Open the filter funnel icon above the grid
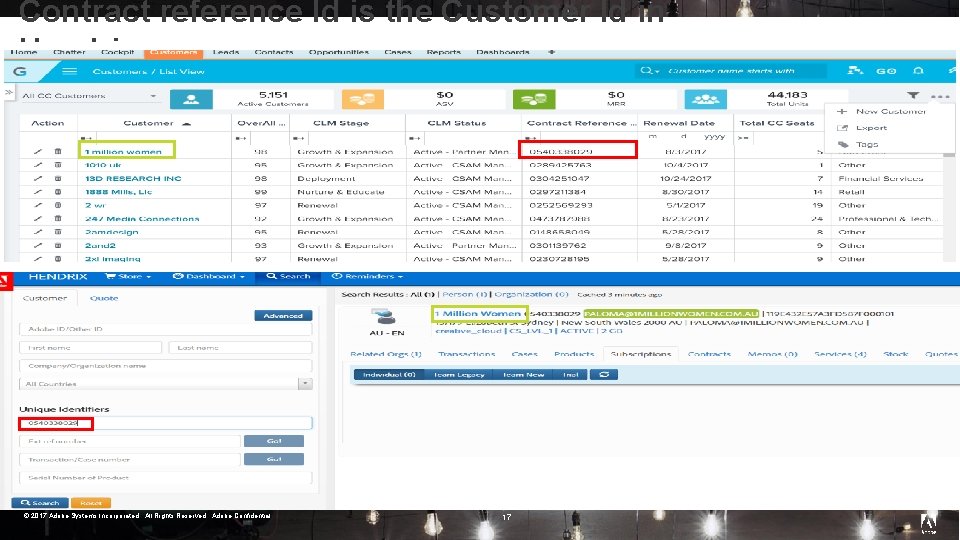960x540 pixels. tap(913, 95)
